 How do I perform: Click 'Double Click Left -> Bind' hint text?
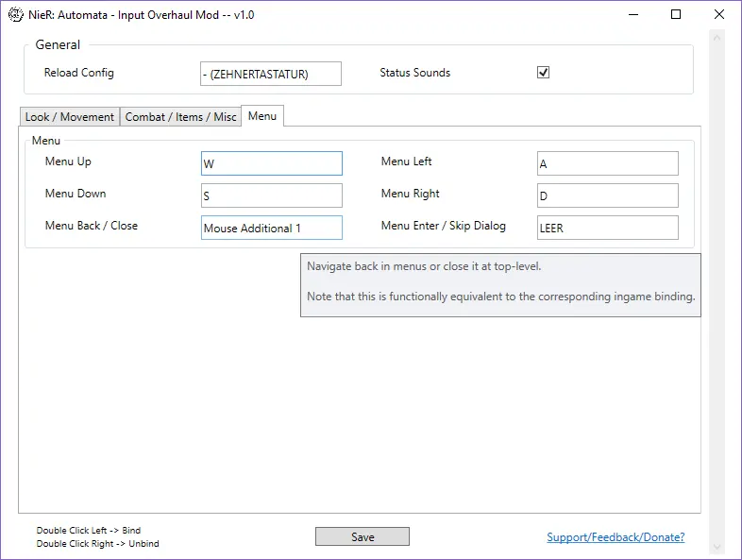89,530
